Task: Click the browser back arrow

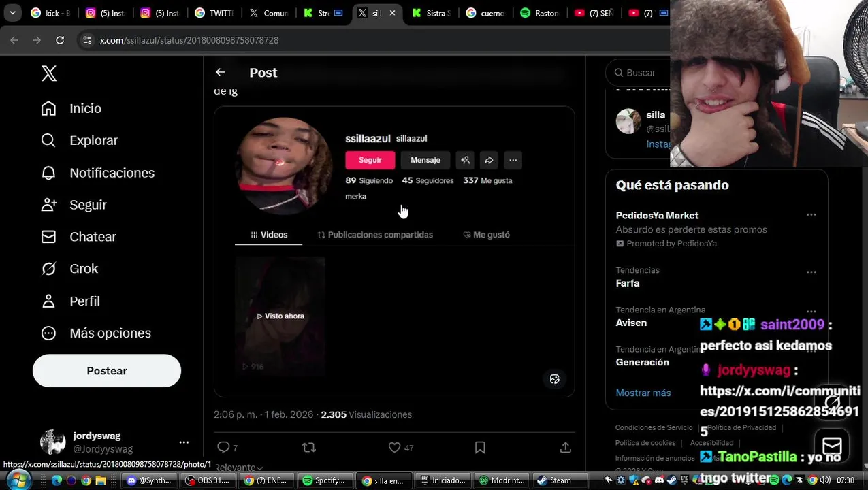Action: [x=14, y=40]
